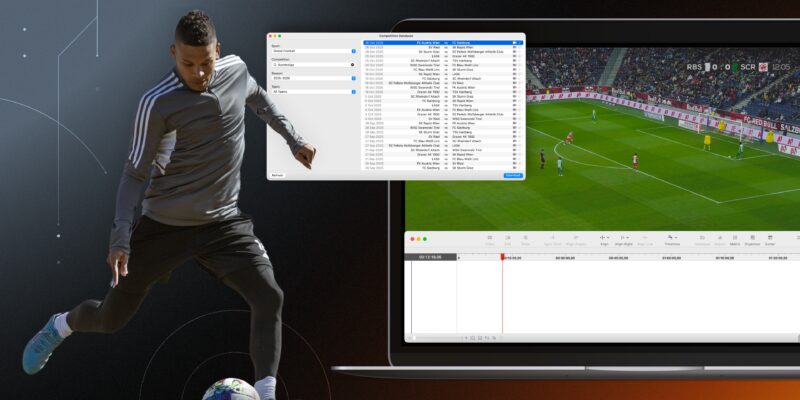Click the Align Right toolbar icon
This screenshot has width=800, height=400.
[624, 239]
